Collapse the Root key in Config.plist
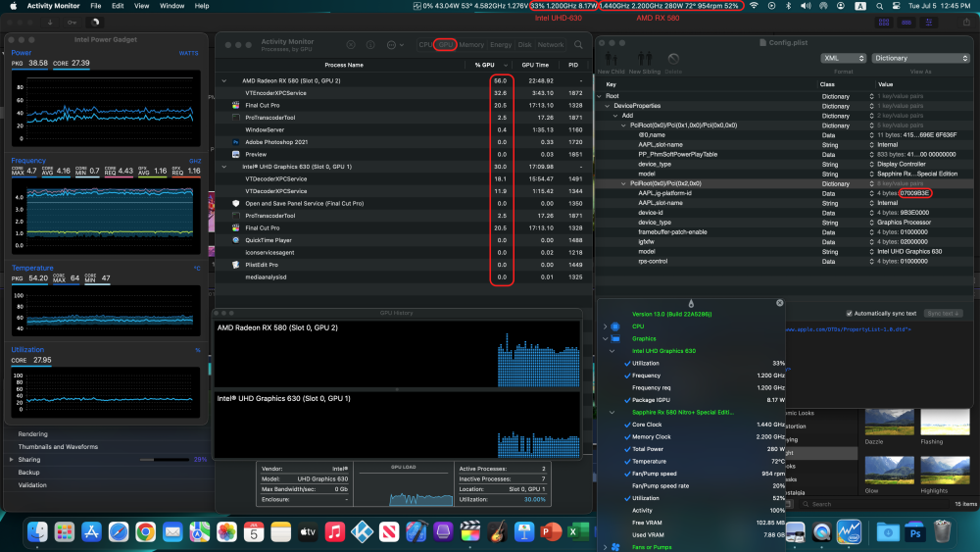The image size is (980, 552). pyautogui.click(x=600, y=96)
